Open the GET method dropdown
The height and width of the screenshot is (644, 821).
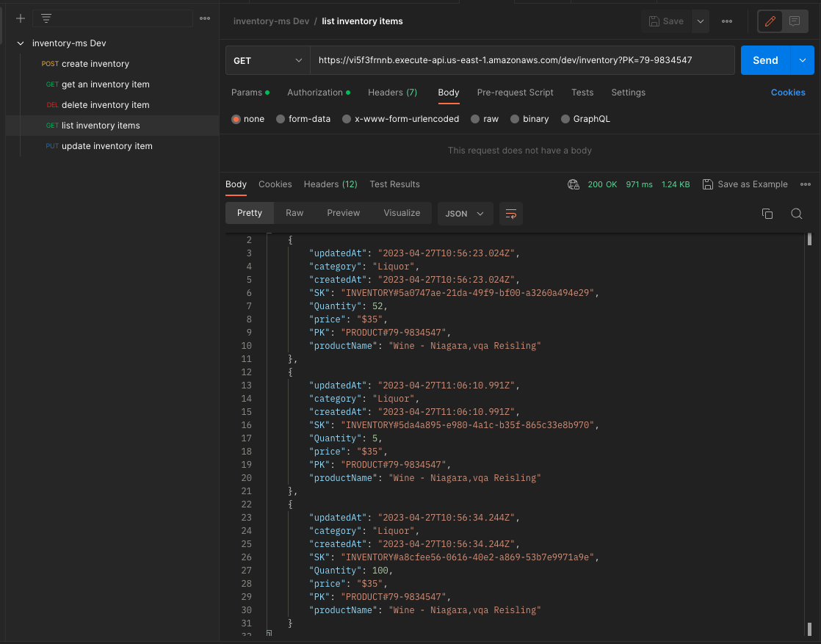[267, 60]
